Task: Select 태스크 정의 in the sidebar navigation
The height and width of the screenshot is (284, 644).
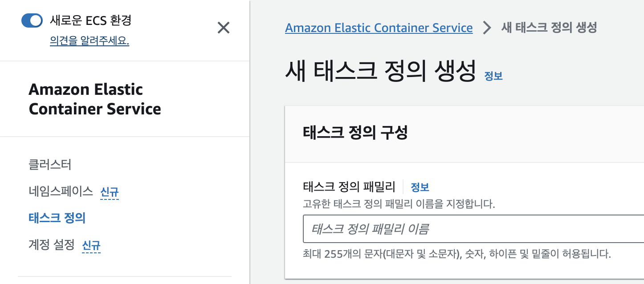Action: [x=57, y=218]
